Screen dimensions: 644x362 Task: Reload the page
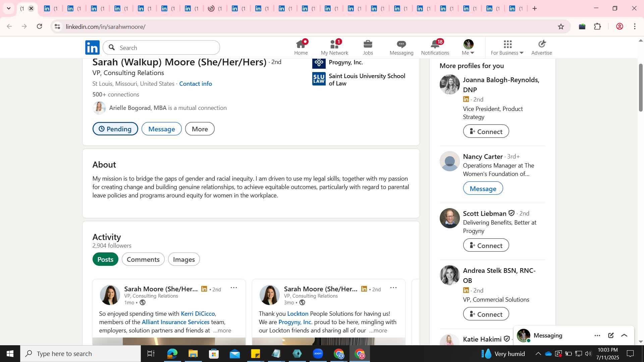40,26
